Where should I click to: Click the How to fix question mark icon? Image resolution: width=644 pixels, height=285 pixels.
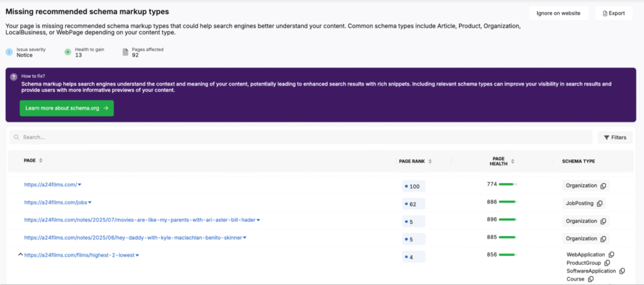click(14, 77)
